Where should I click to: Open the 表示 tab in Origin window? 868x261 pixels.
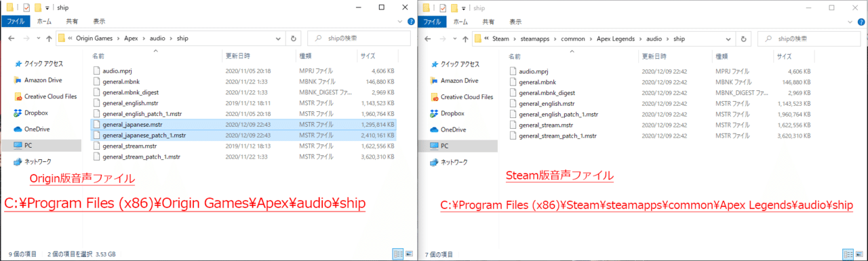point(99,21)
